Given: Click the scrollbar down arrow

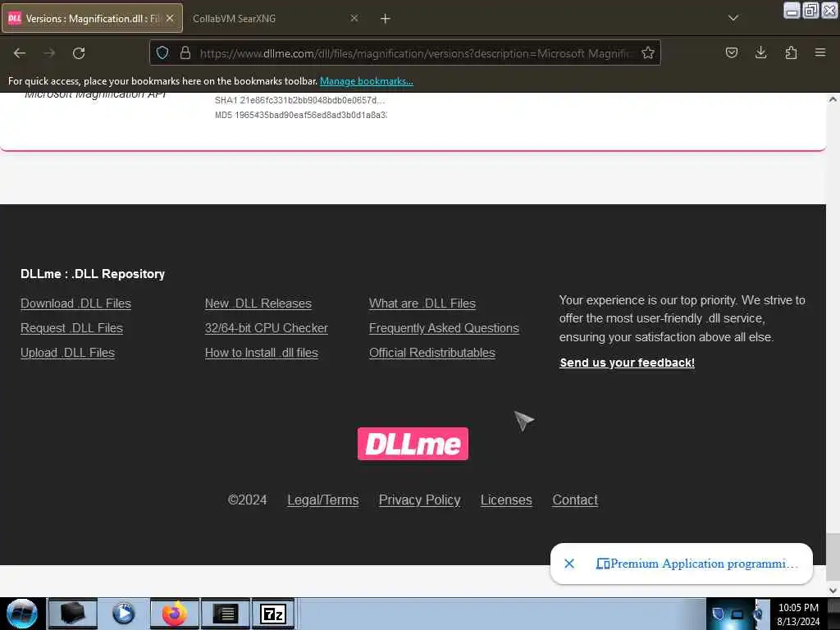Looking at the screenshot, I should click(833, 591).
